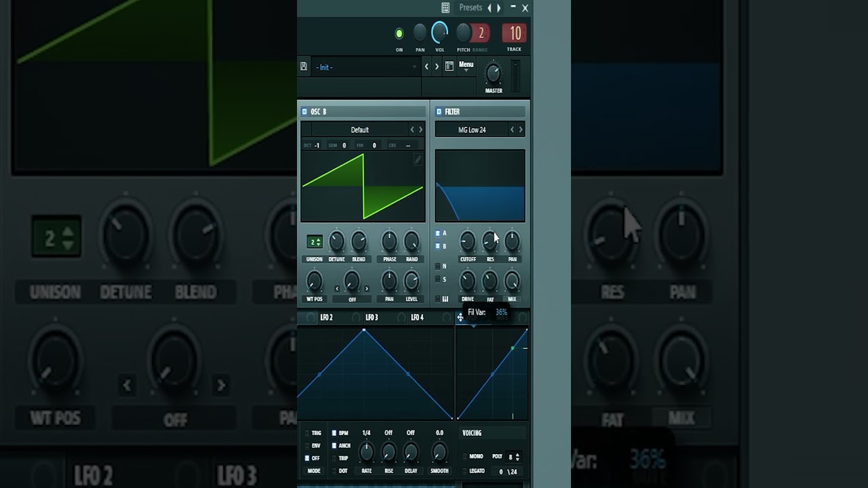Click the MASTER volume knob
This screenshot has width=868, height=488.
(494, 73)
